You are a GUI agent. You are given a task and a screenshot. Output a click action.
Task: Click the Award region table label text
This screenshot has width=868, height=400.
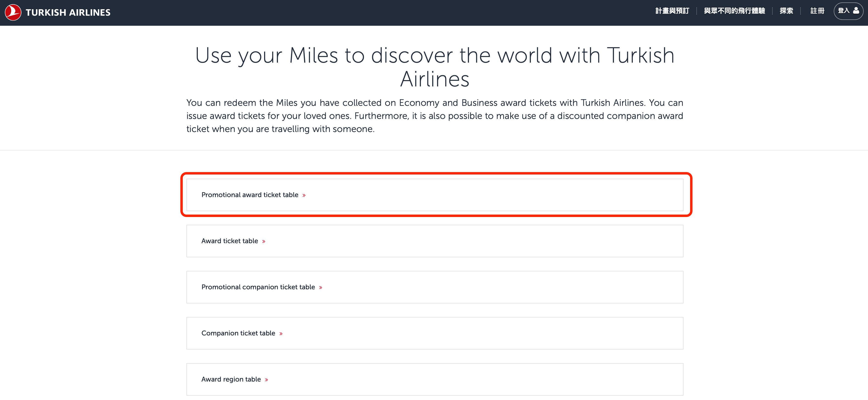coord(231,379)
